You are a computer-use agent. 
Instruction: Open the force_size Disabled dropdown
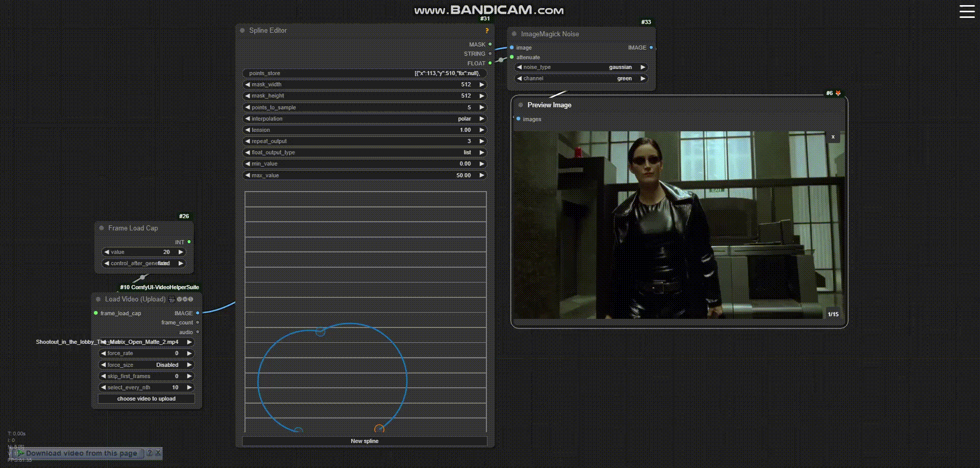pyautogui.click(x=146, y=365)
